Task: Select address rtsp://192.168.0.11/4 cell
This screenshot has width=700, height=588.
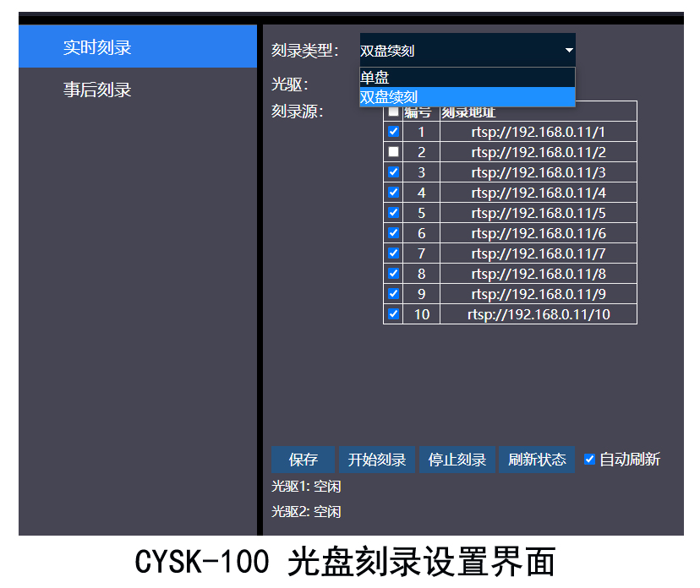Action: pos(539,193)
